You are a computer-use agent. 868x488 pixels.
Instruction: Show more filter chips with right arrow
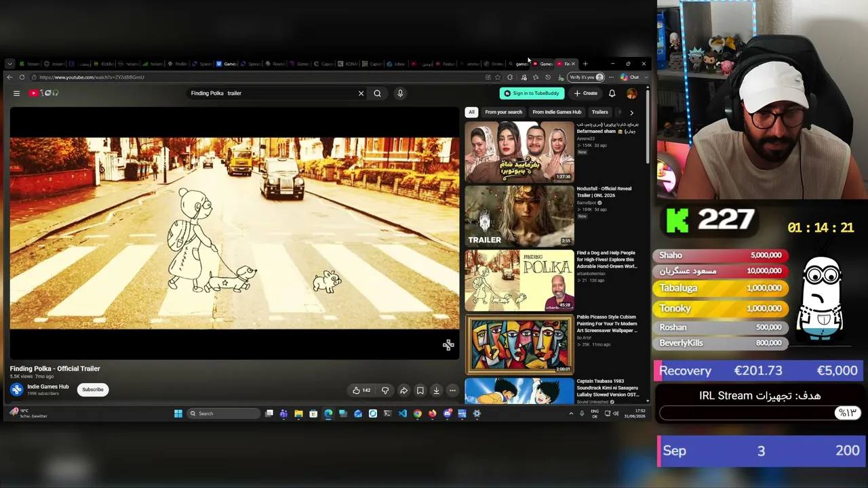[x=631, y=113]
